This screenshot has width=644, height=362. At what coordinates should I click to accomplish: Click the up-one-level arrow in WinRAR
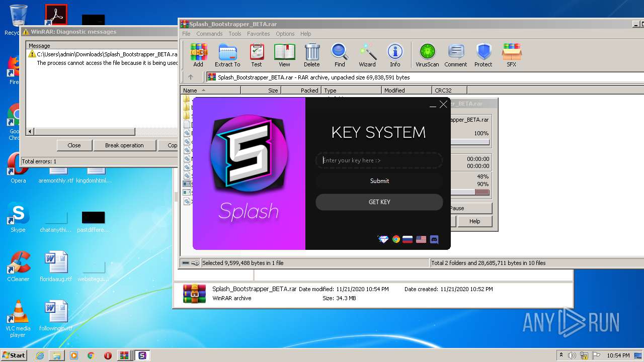(x=190, y=77)
